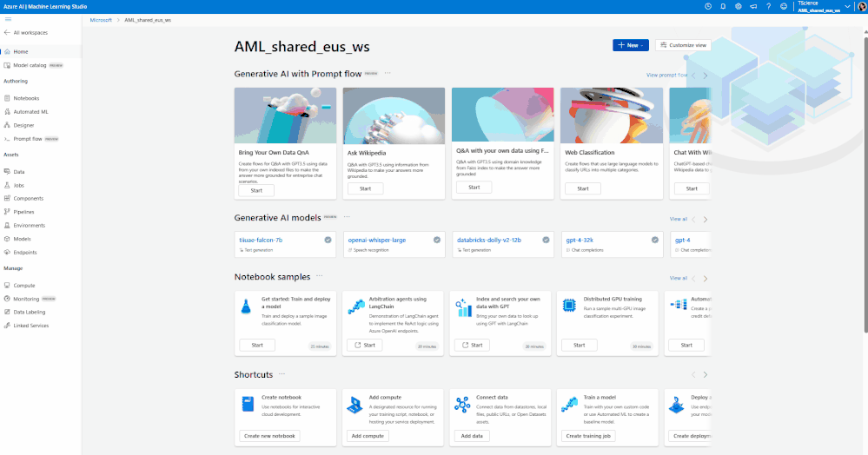868x455 pixels.
Task: Open the tiiuae-falcon-7b model
Action: point(261,241)
